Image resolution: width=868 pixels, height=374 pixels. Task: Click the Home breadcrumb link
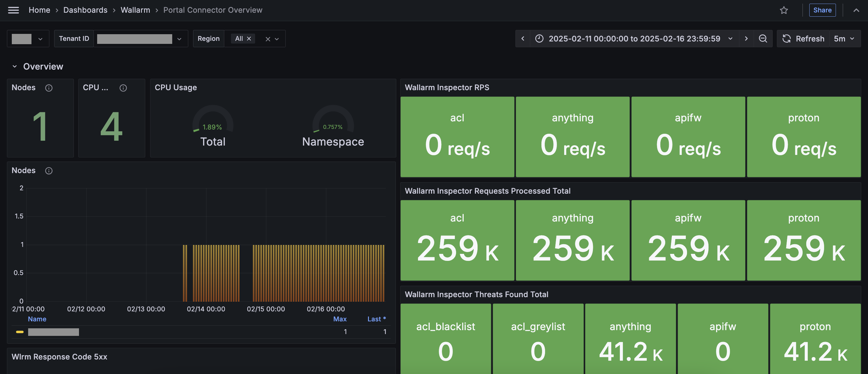(39, 10)
